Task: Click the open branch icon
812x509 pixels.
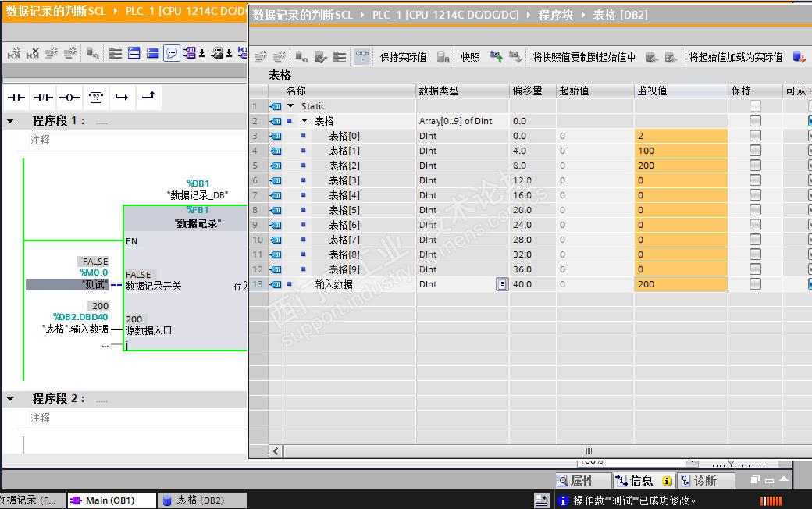Action: (x=123, y=98)
